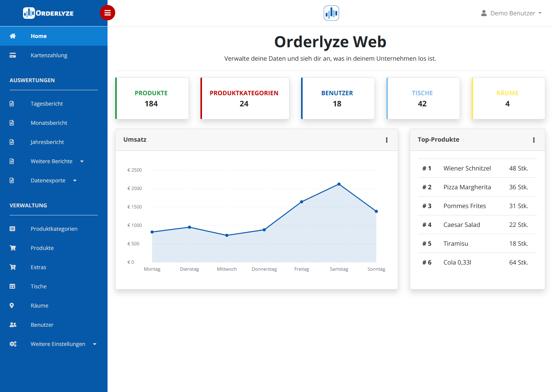Screen dimensions: 553x392
Task: Click the Montag data point on chart
Action: click(x=152, y=232)
